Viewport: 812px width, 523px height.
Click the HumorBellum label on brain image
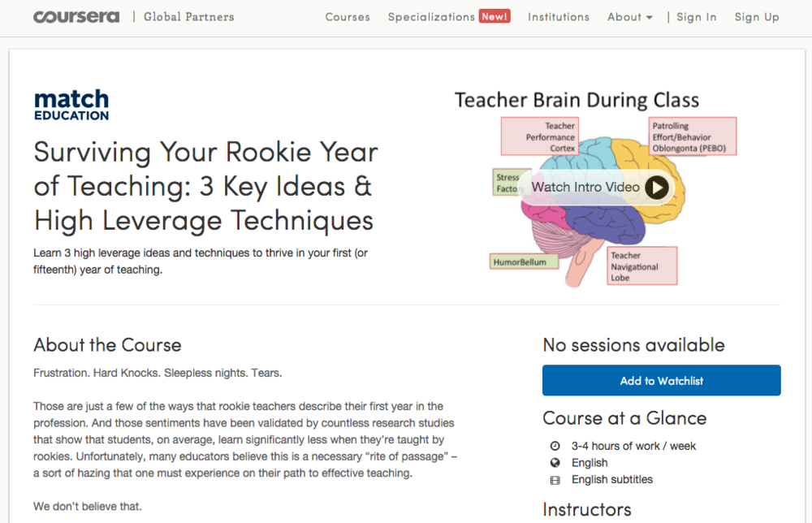click(524, 262)
